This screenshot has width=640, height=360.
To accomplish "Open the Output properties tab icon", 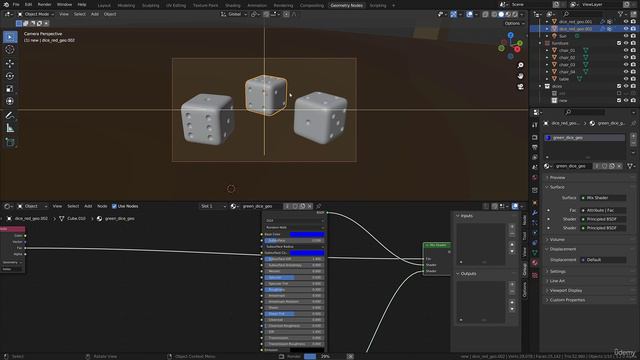I will (535, 147).
